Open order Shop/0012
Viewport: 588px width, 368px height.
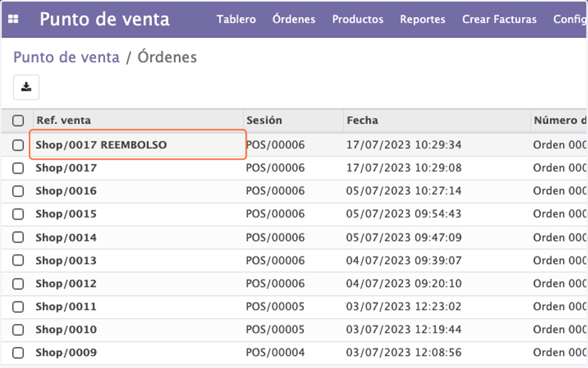point(66,284)
